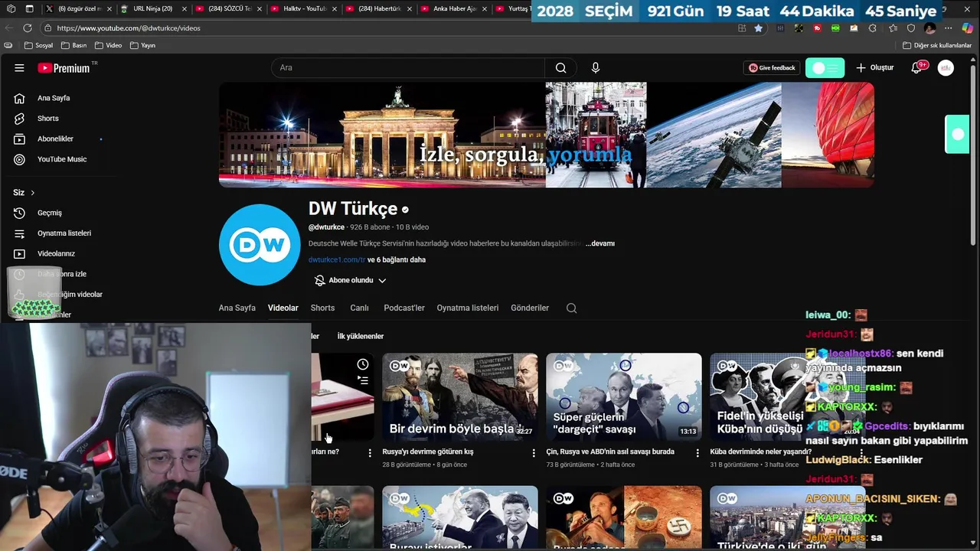Select the İlk yüklenenler filter chip
The height and width of the screenshot is (551, 980).
tap(361, 336)
